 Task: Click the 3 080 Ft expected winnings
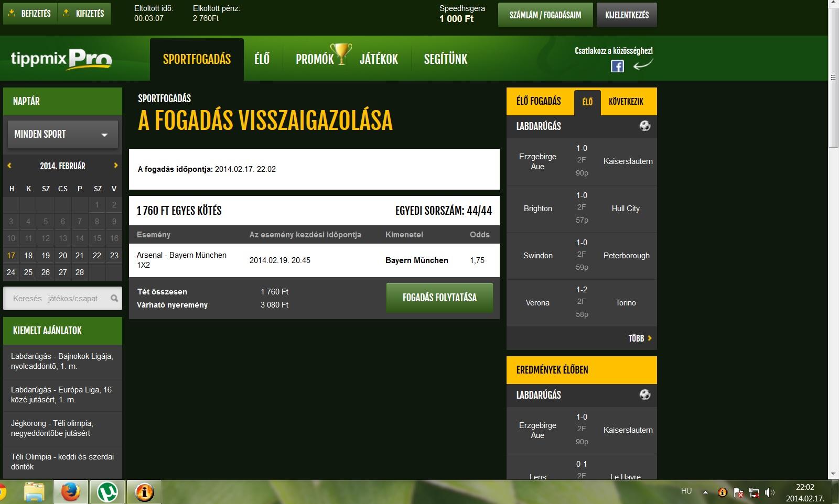[274, 305]
